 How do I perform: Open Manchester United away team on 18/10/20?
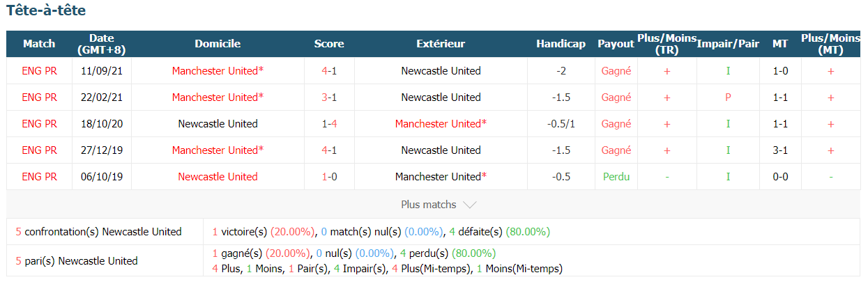coord(441,124)
